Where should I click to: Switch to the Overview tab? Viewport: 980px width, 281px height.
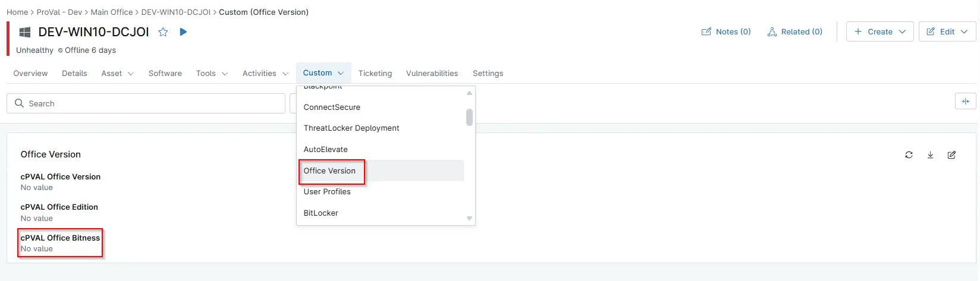click(30, 74)
